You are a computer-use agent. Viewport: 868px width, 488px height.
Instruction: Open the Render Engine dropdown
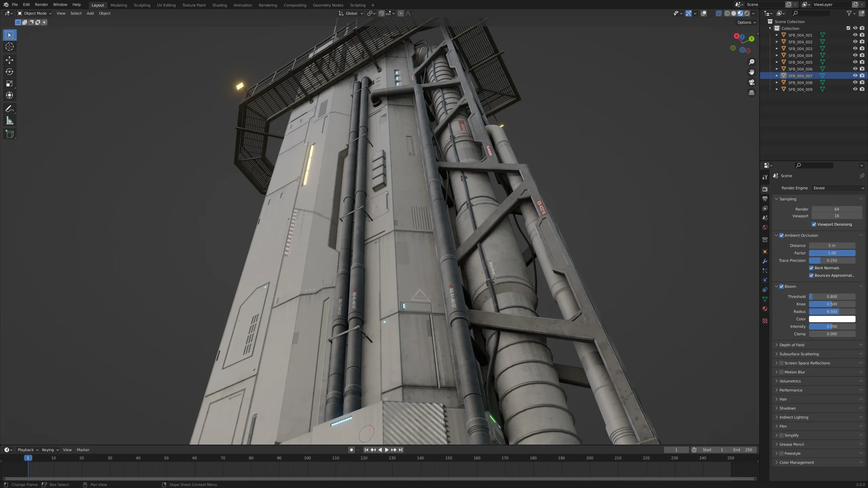[x=838, y=188]
